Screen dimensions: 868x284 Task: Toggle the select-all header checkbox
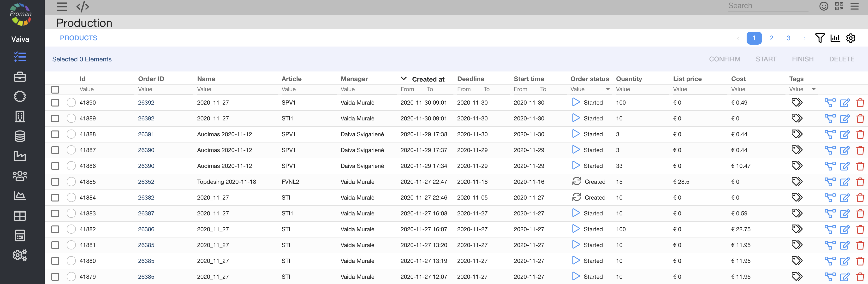click(x=55, y=90)
